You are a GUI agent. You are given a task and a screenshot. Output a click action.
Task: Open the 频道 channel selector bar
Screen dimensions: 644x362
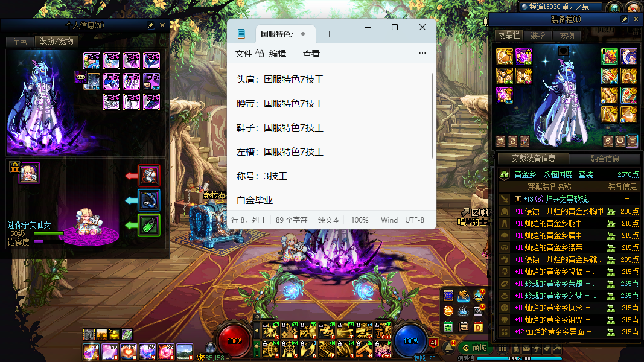click(x=561, y=7)
